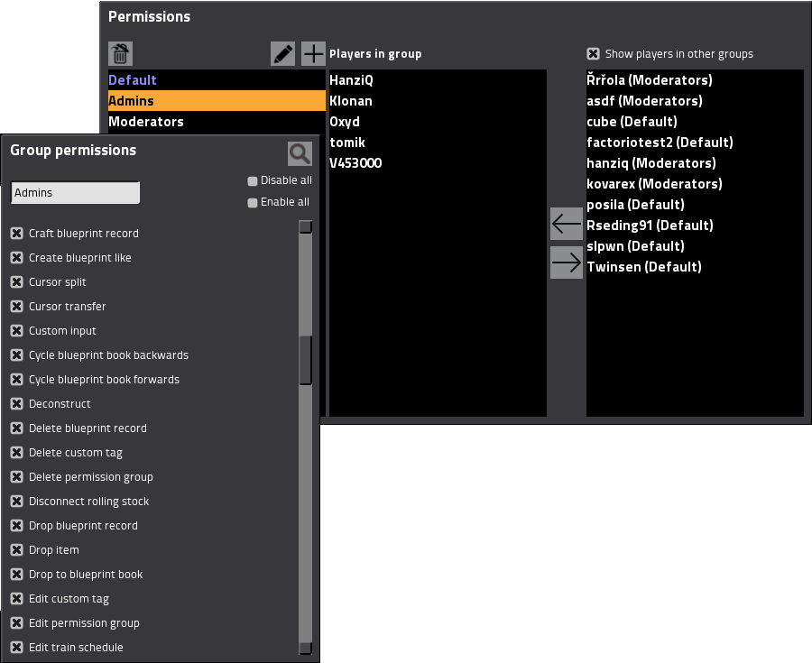
Task: Toggle Cycle blueprint book backwards permission
Action: 16,355
